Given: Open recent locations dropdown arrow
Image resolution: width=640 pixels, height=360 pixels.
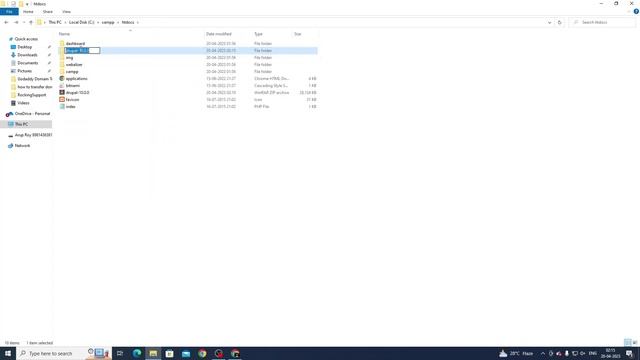Looking at the screenshot, I should point(24,22).
